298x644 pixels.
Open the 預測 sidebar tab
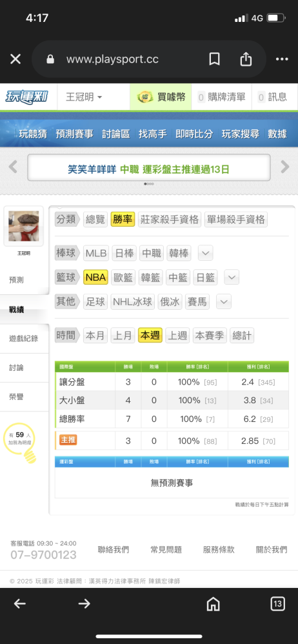coord(17,280)
